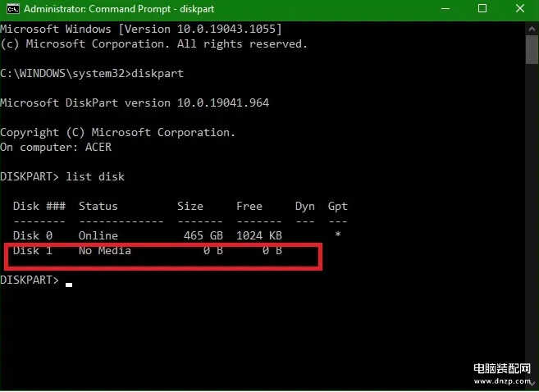Close the diskpart Command Prompt window
Viewport: 539px width, 392px height.
[520, 8]
